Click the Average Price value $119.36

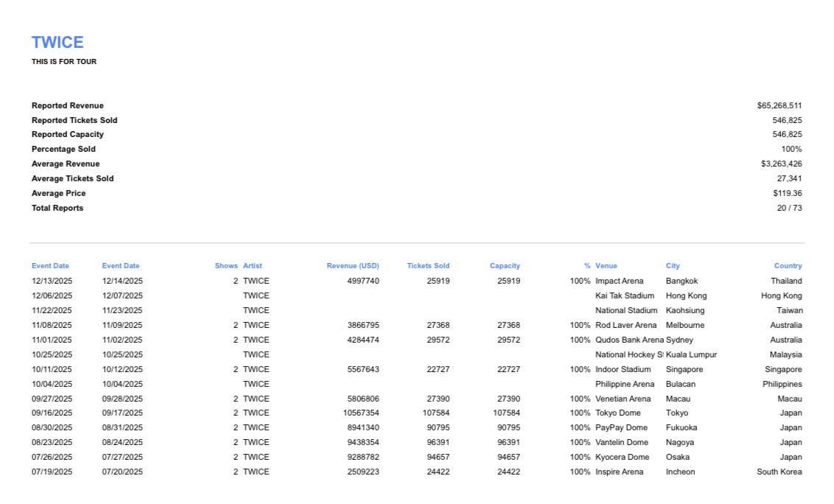[x=787, y=193]
